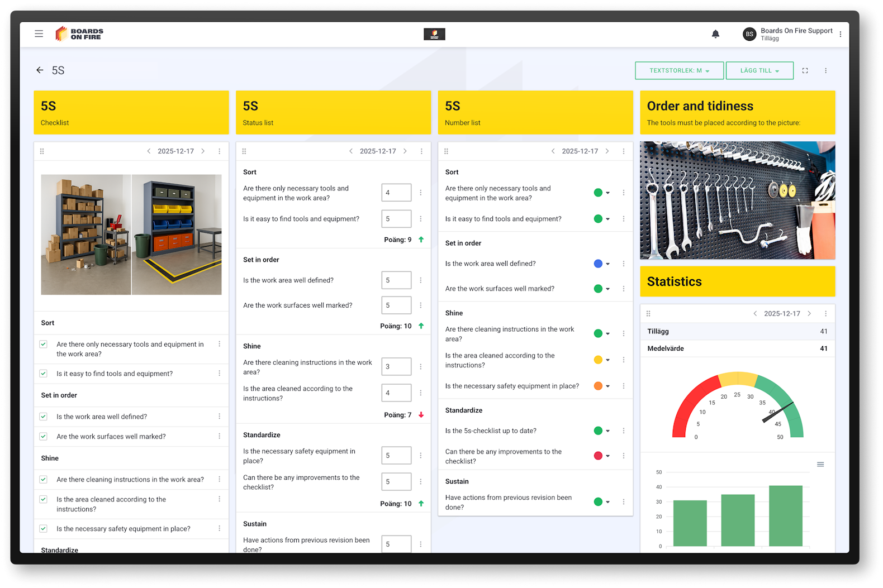This screenshot has height=588, width=883.
Task: Edit score field for 'Are there only necessary tools' in Status list
Action: [397, 193]
